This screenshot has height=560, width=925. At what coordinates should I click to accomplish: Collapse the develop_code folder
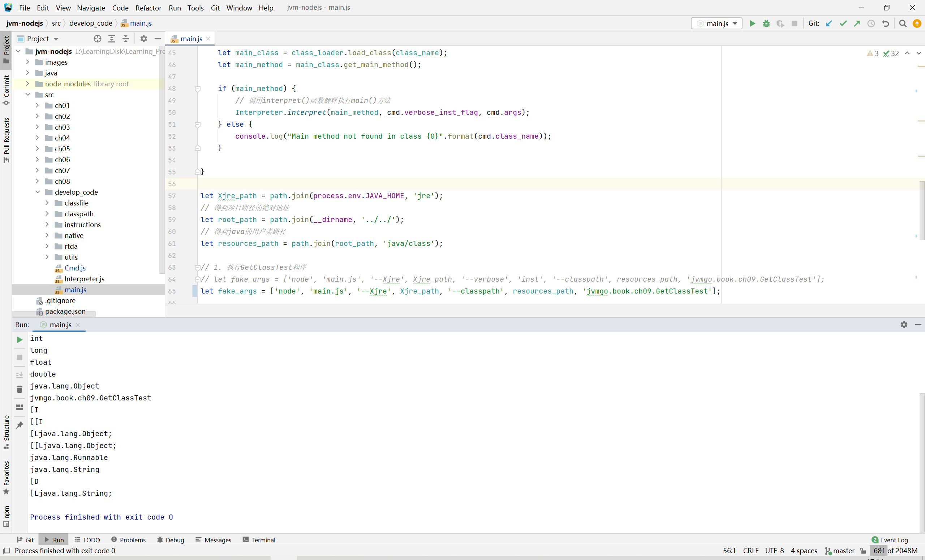38,192
